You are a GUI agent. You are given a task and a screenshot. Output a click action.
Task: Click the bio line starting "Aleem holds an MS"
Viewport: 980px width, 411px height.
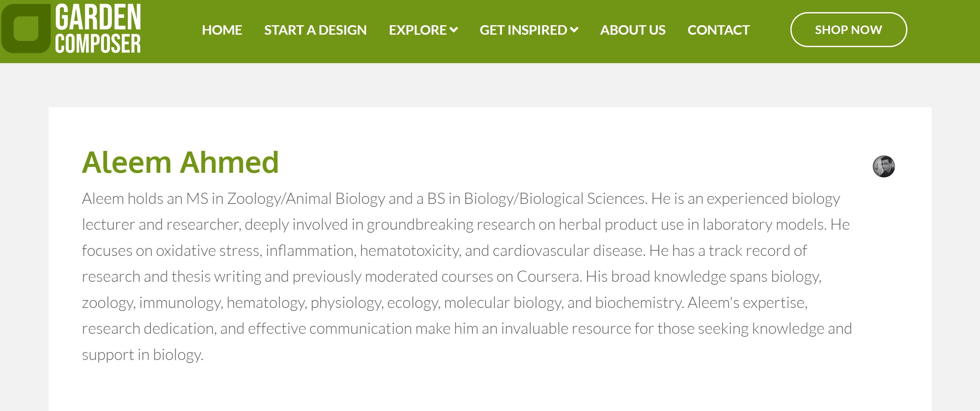click(x=460, y=199)
